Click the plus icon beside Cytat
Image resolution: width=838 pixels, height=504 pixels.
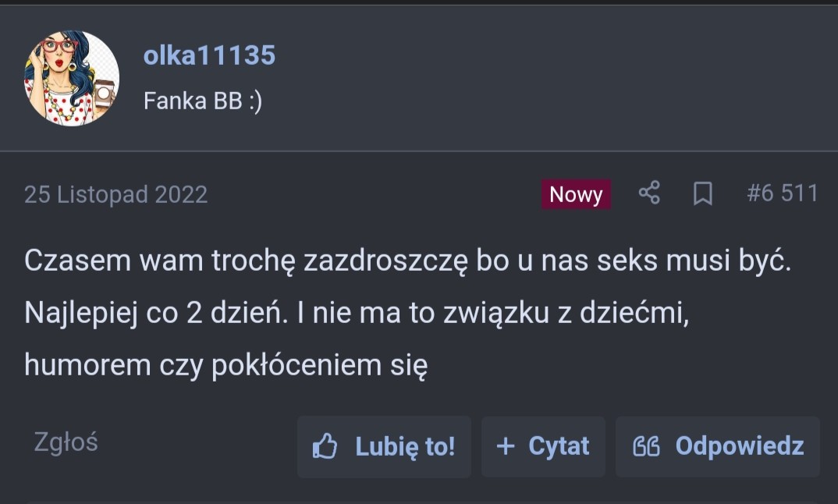click(x=506, y=446)
